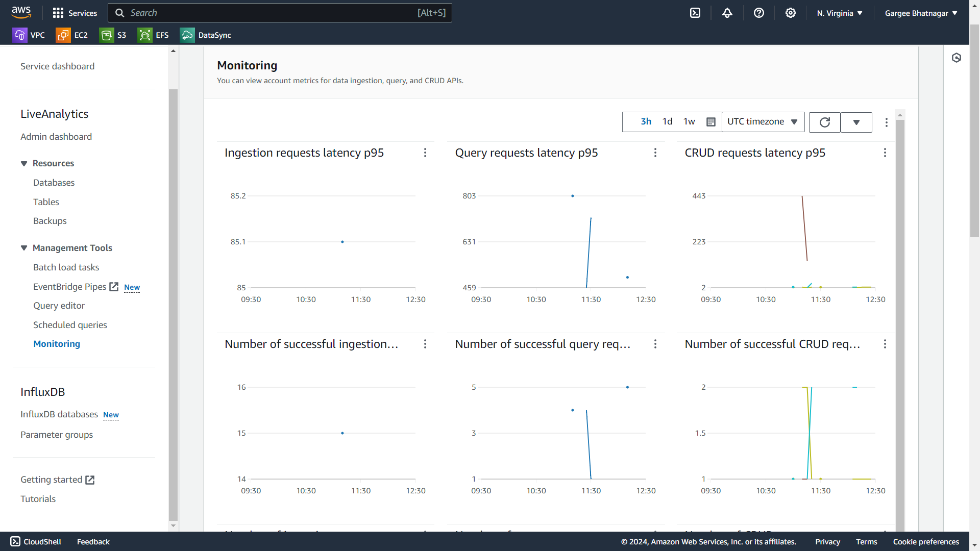The width and height of the screenshot is (980, 551).
Task: Open the N. Virginia region dropdown
Action: [x=839, y=13]
